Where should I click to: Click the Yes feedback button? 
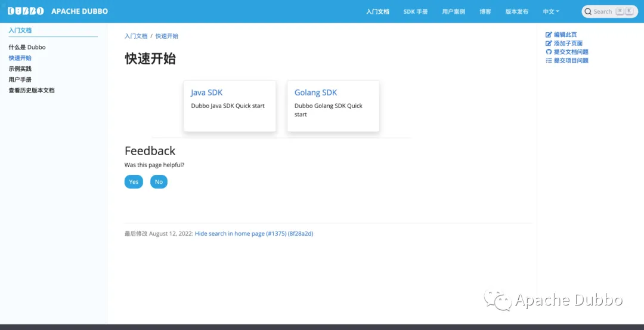tap(134, 181)
